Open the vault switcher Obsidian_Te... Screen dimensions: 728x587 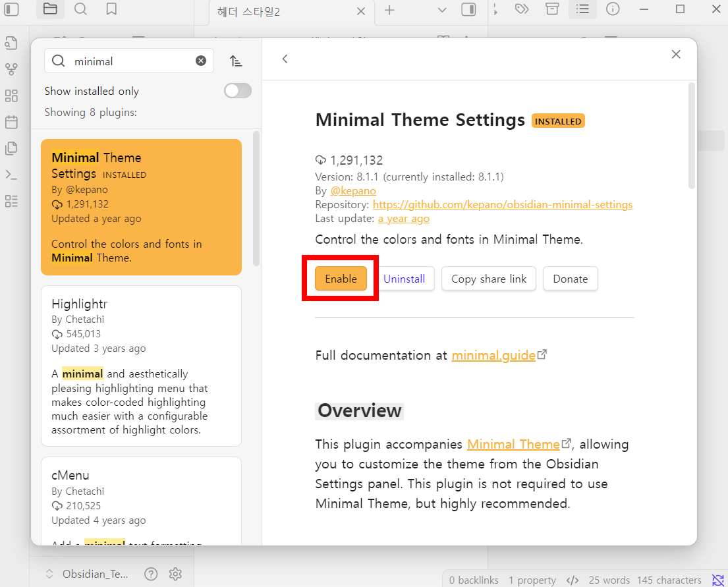87,574
